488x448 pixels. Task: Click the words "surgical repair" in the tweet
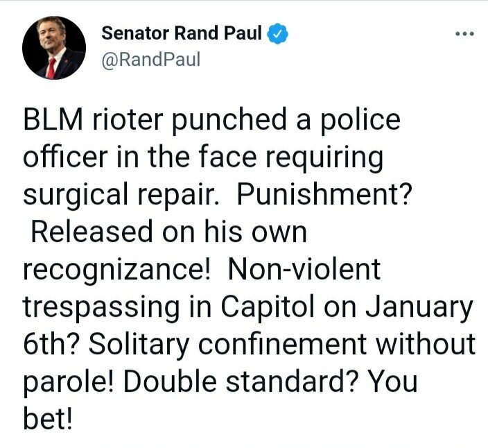(119, 196)
